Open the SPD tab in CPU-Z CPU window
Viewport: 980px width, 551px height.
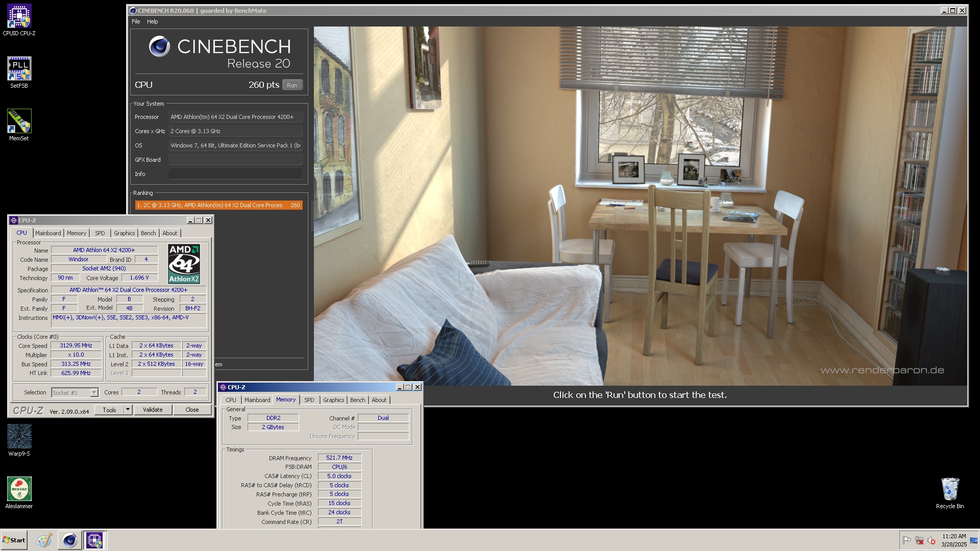[100, 233]
